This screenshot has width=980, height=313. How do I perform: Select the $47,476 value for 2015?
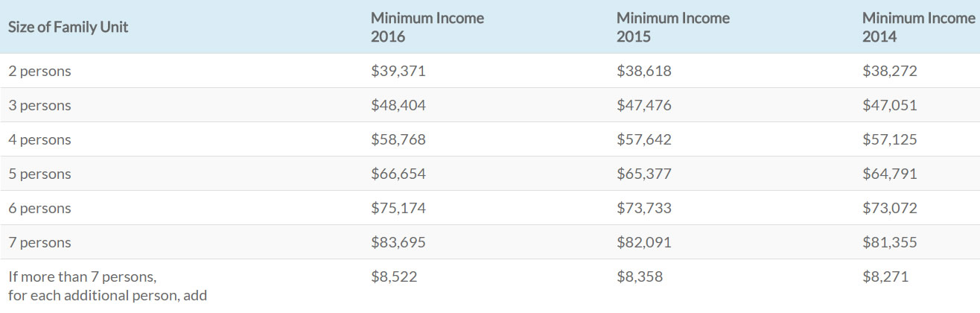point(644,105)
